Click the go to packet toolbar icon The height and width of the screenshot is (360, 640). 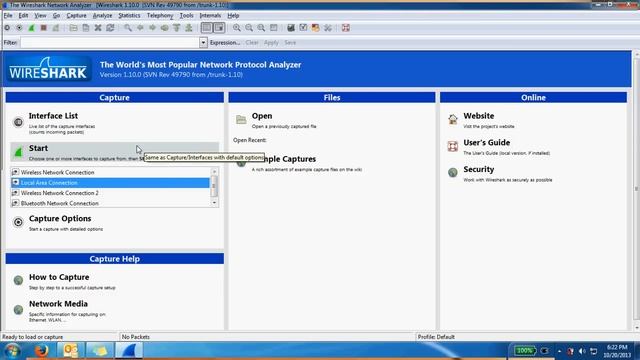tap(164, 28)
